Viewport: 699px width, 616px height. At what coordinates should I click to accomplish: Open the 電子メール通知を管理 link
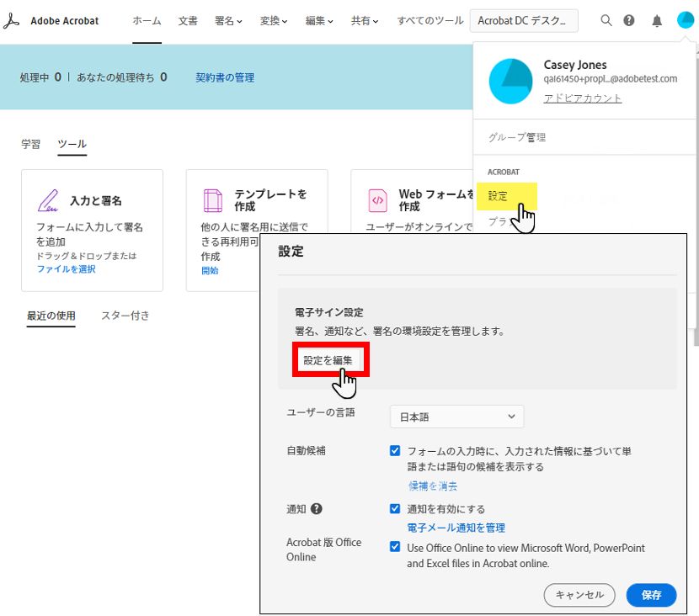(456, 528)
